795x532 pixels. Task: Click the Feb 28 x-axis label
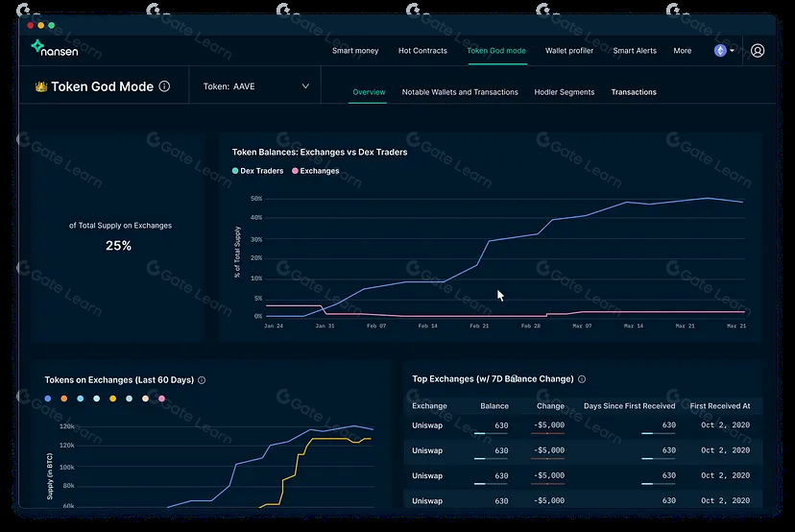[x=531, y=326]
